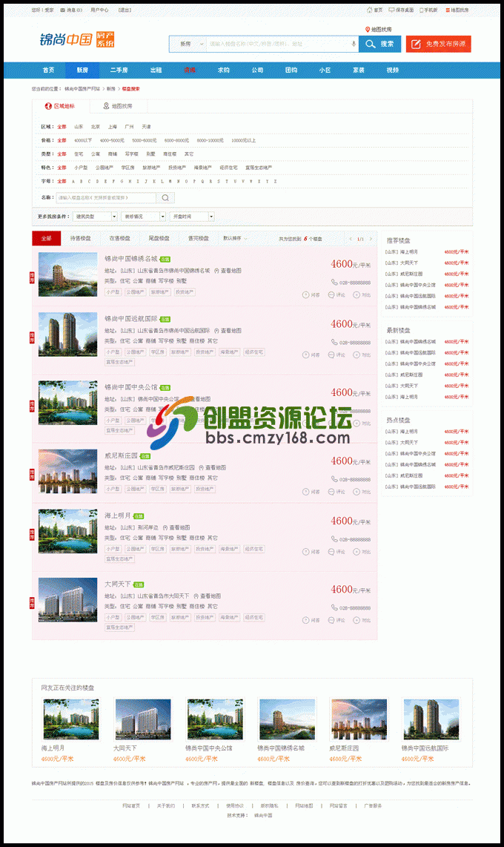
Task: Open 二手房 in the blue navigation bar
Action: pos(119,70)
